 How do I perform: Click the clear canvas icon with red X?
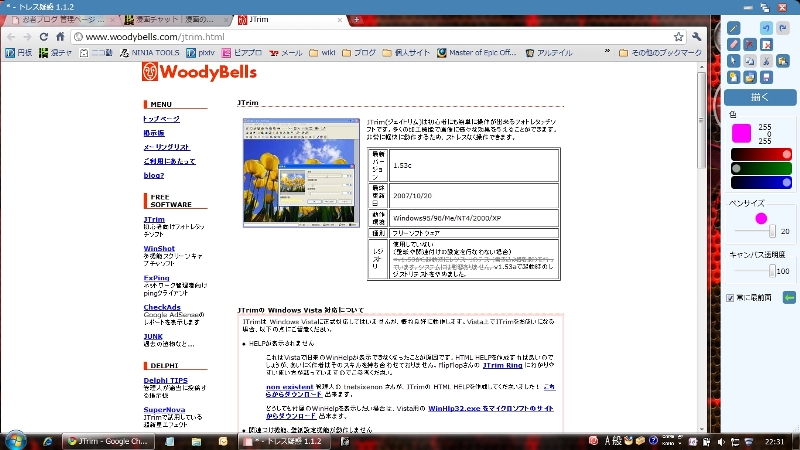click(766, 44)
